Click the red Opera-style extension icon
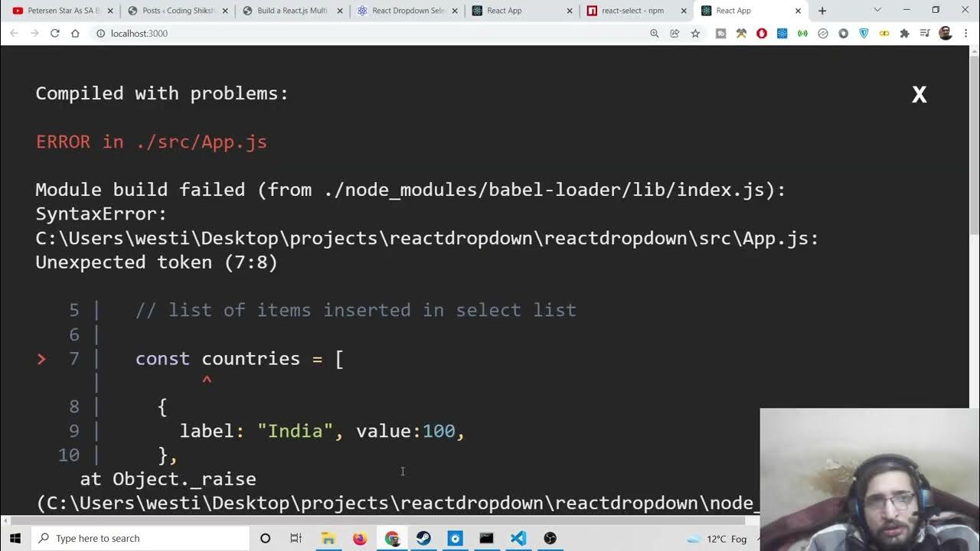 [762, 34]
